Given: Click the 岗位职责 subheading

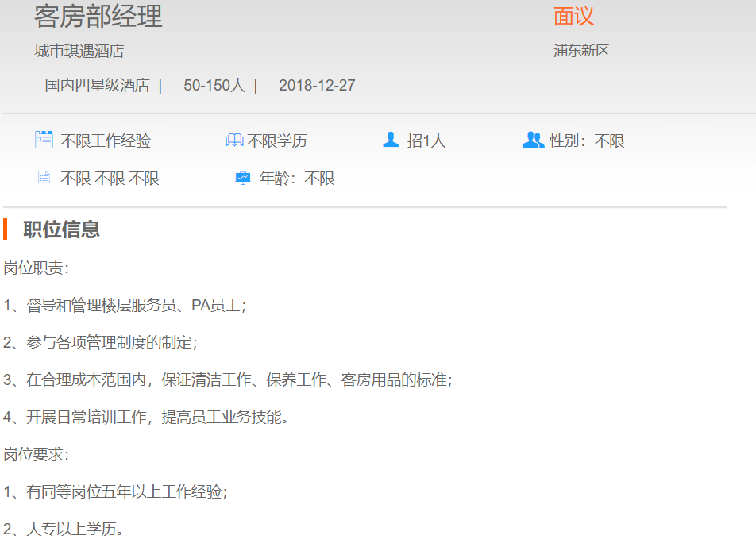Looking at the screenshot, I should point(36,268).
